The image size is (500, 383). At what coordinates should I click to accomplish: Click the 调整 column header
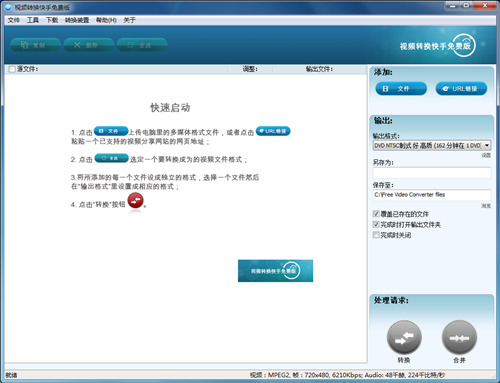pyautogui.click(x=250, y=69)
